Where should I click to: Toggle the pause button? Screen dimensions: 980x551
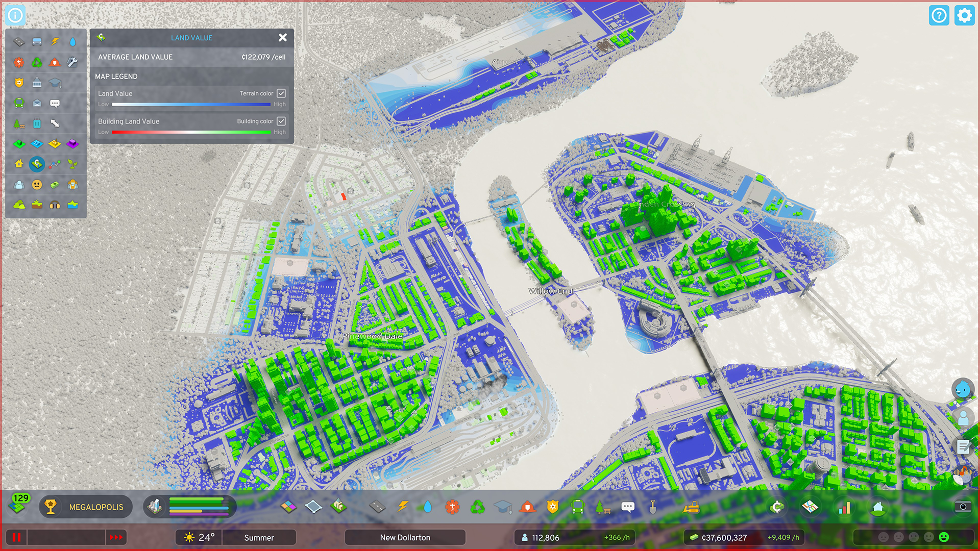coord(16,537)
